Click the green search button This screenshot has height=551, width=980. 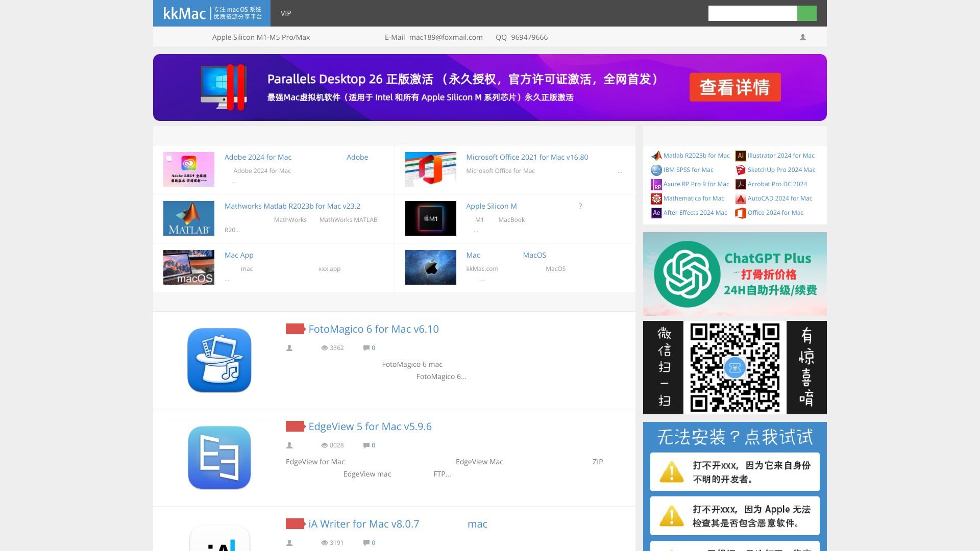point(807,13)
